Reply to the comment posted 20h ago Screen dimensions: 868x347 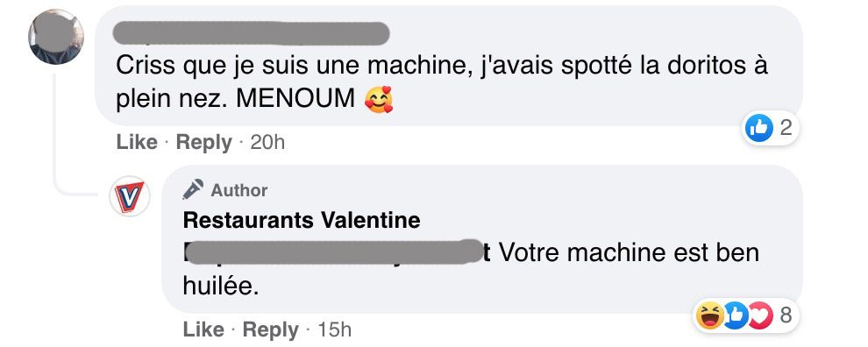(203, 142)
